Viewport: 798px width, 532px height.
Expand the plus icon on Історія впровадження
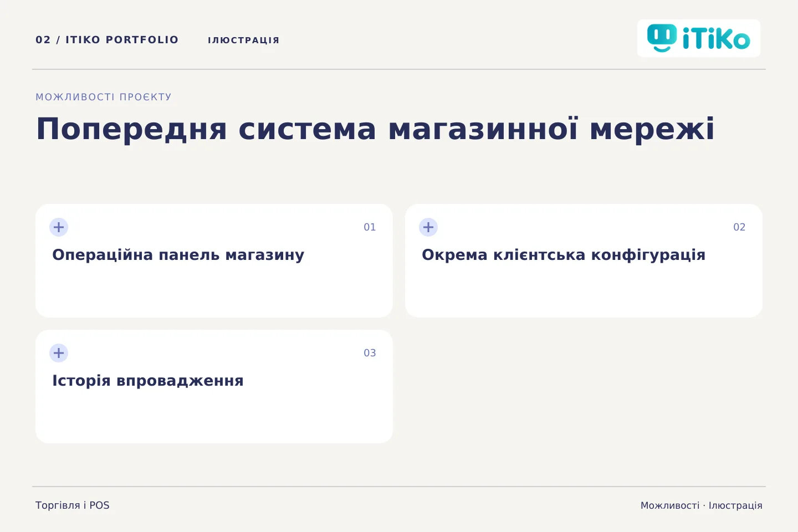tap(59, 353)
